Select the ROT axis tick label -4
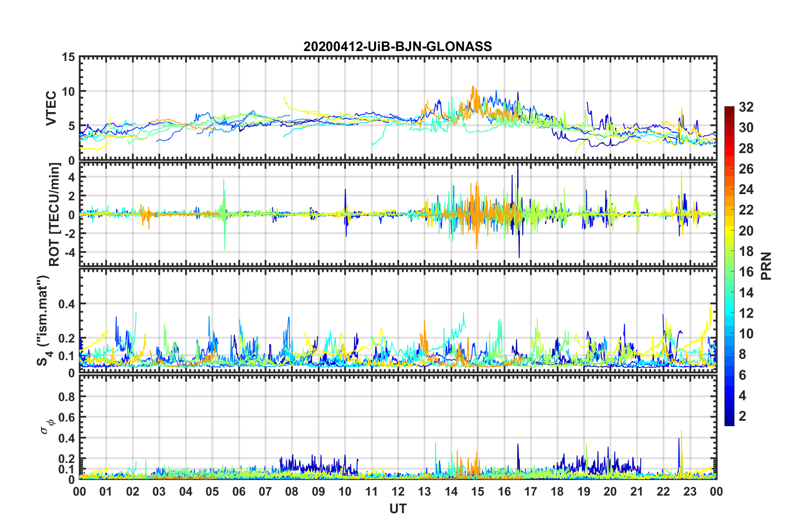 coord(69,252)
